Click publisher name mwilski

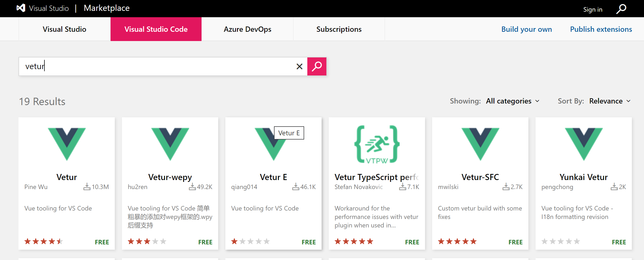point(448,187)
